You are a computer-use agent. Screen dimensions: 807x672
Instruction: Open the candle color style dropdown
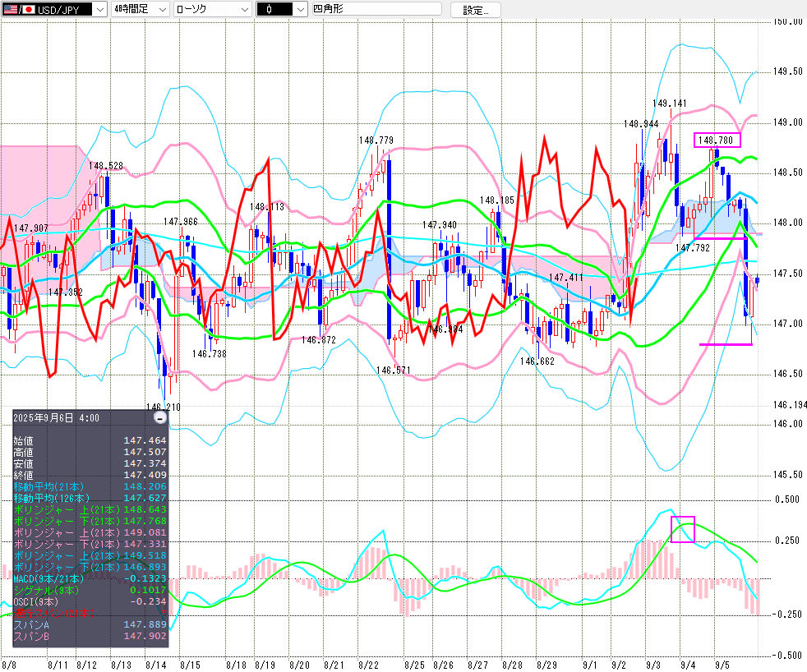pyautogui.click(x=282, y=9)
